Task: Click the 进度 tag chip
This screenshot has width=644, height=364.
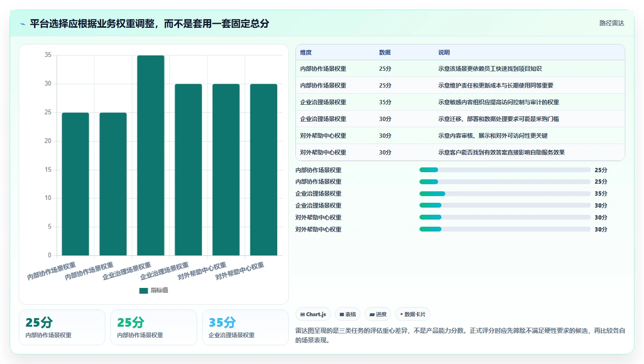Action: [378, 314]
